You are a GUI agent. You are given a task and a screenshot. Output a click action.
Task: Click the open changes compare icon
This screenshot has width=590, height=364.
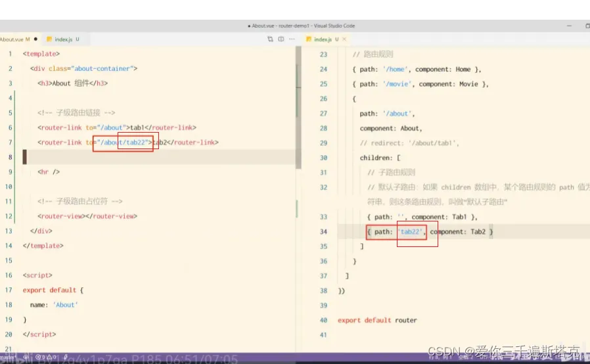pos(270,39)
